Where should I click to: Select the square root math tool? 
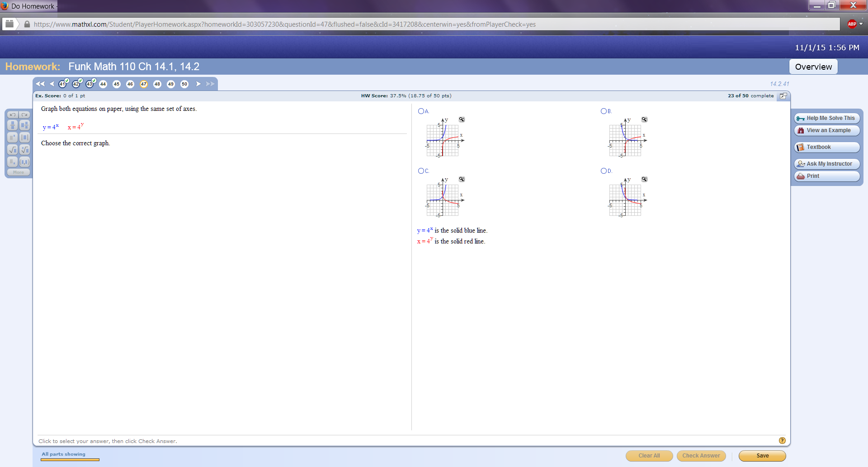pos(13,150)
